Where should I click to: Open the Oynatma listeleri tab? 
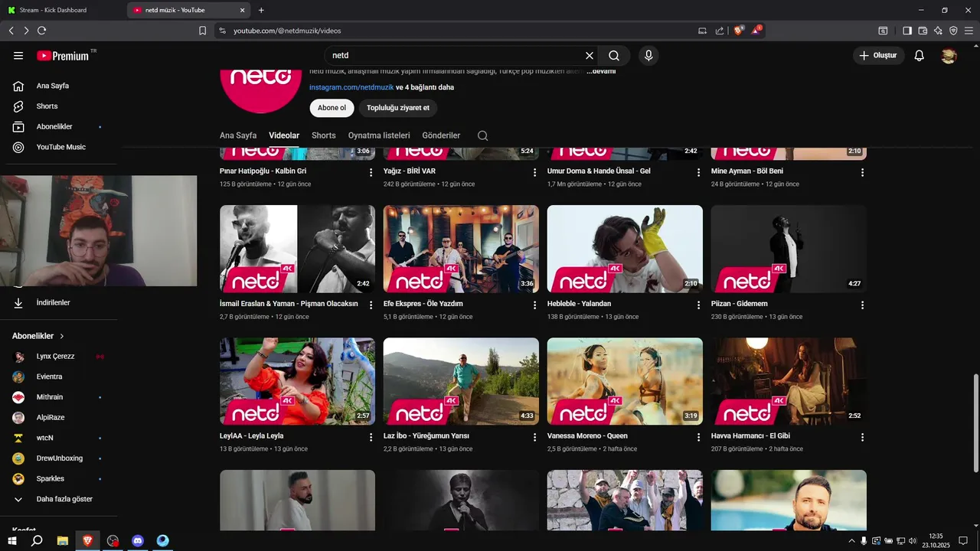click(x=379, y=135)
